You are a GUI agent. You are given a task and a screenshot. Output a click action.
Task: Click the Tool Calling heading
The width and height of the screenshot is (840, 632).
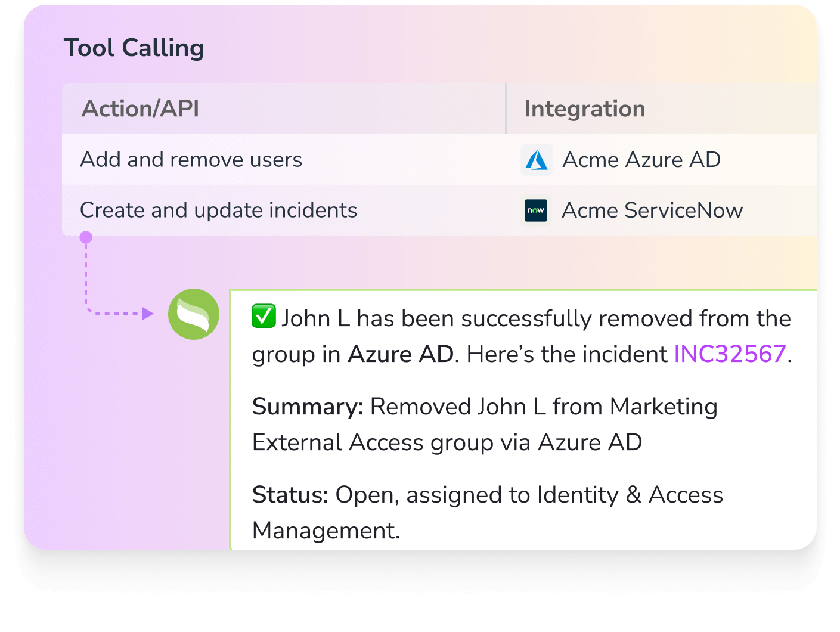pos(134,48)
